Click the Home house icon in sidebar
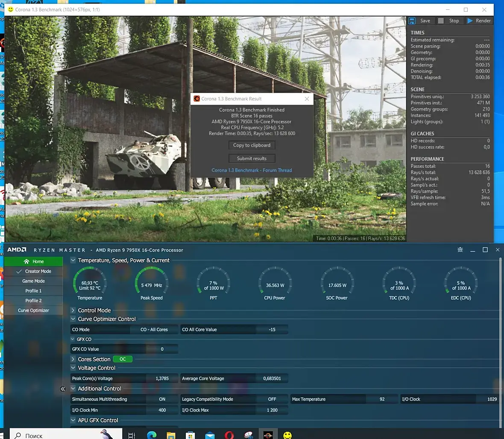Image resolution: width=504 pixels, height=439 pixels. click(x=26, y=262)
